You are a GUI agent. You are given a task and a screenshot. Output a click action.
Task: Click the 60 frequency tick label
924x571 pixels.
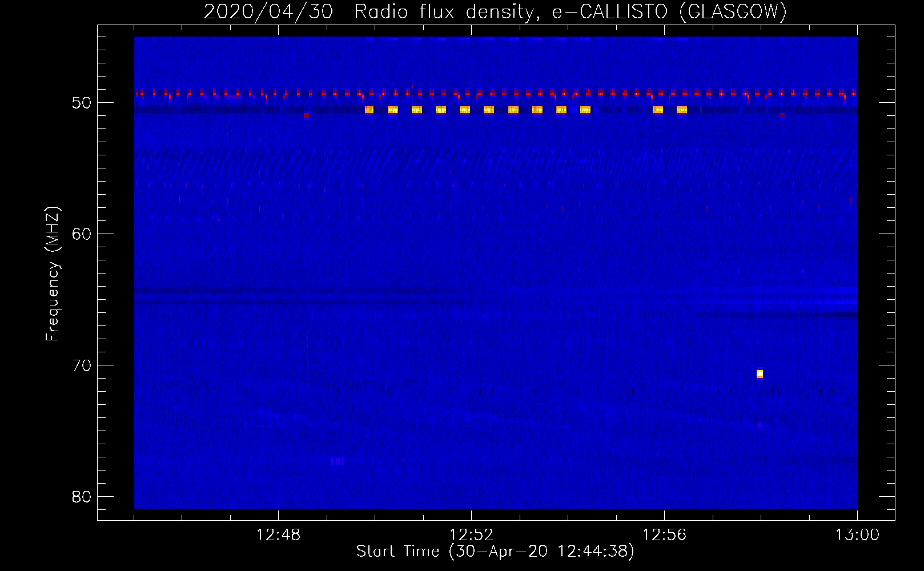tap(82, 234)
